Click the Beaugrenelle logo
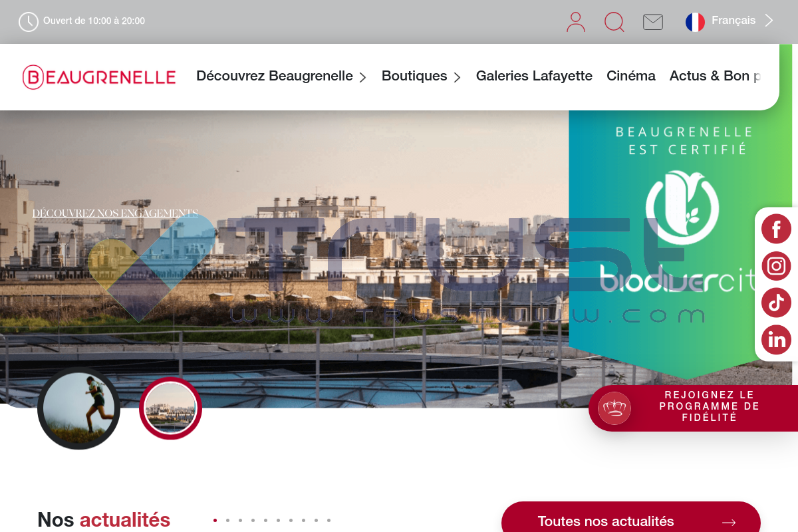 [x=99, y=77]
